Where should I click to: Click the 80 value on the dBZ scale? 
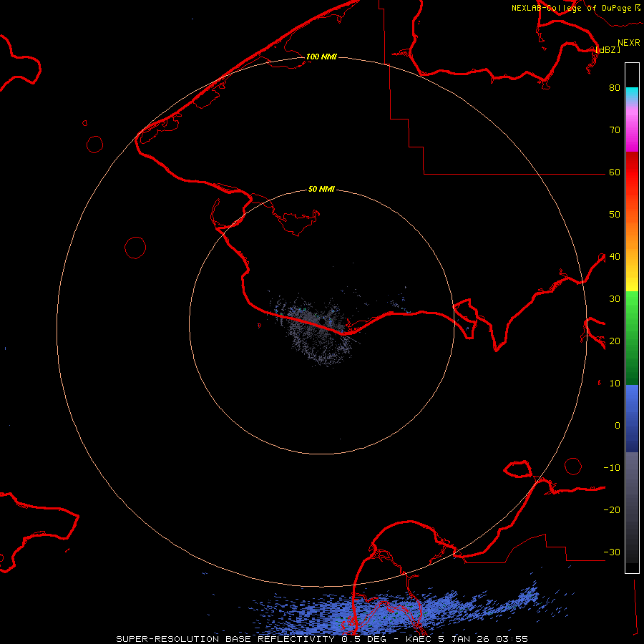tap(615, 87)
